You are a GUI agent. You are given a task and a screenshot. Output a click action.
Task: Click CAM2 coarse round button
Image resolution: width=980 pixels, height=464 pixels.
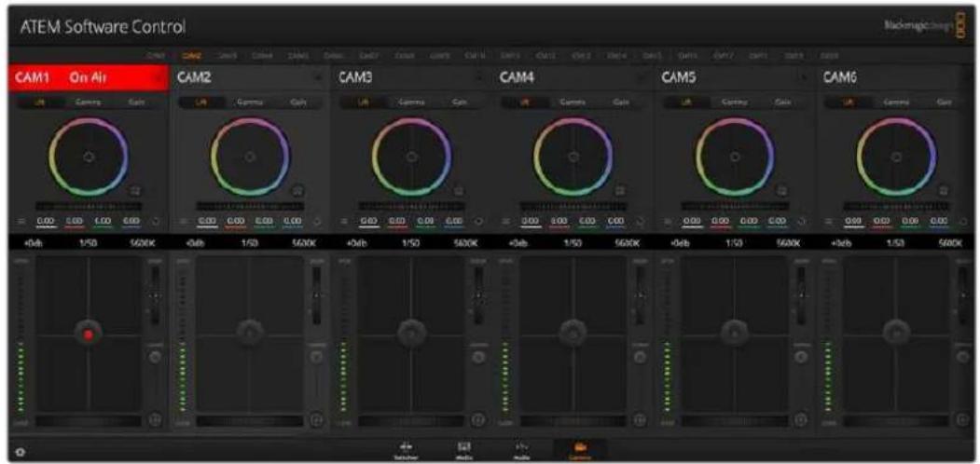coord(317,357)
